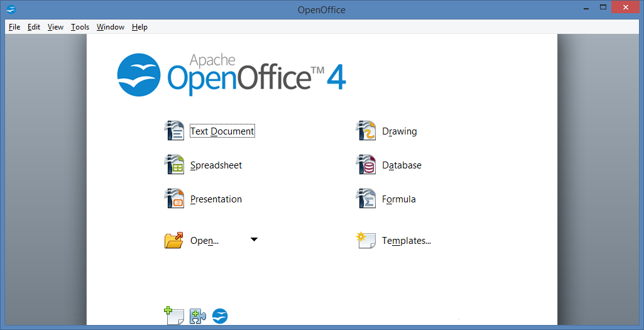The image size is (644, 330).
Task: Expand the recent documents arrow beside Open
Action: pyautogui.click(x=254, y=239)
